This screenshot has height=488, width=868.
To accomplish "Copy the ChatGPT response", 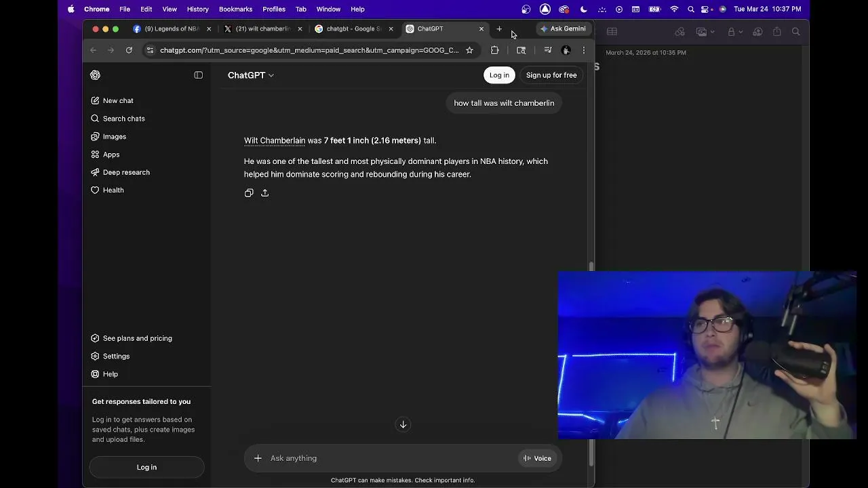I will [x=249, y=193].
